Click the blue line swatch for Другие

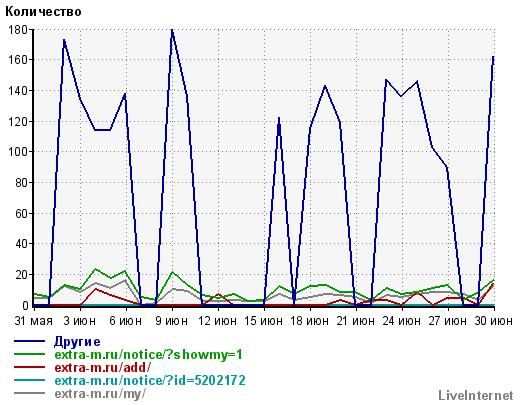(x=29, y=341)
